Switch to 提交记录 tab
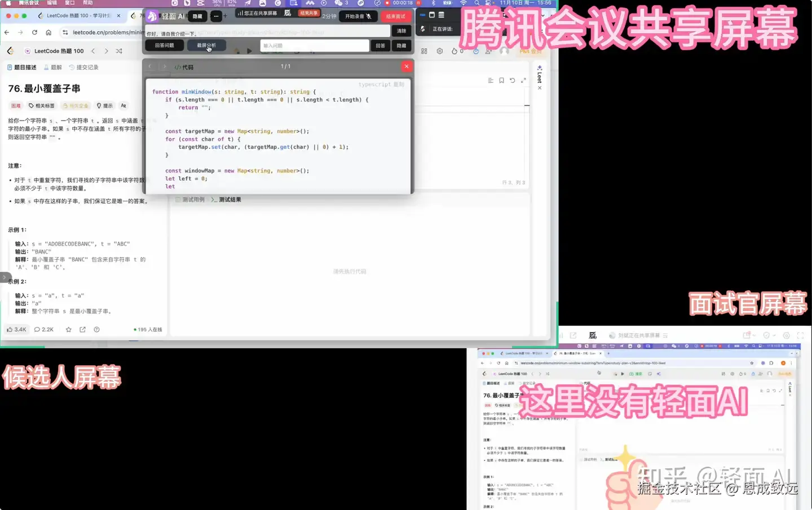 point(83,67)
